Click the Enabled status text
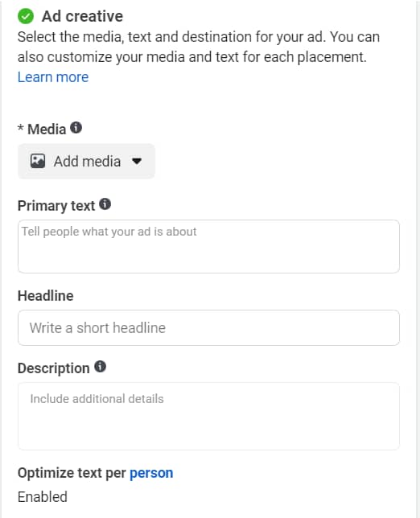Image resolution: width=420 pixels, height=518 pixels. [43, 497]
